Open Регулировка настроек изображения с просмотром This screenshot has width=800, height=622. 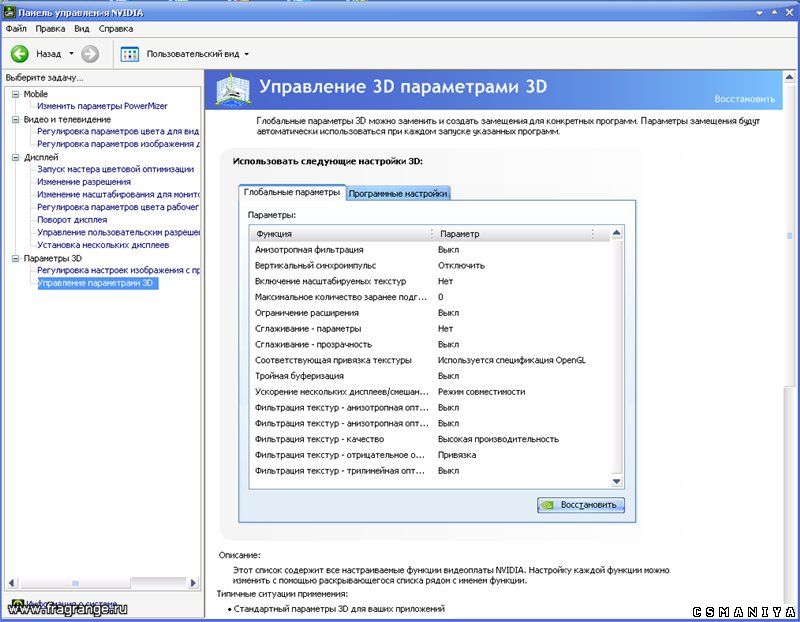[118, 270]
